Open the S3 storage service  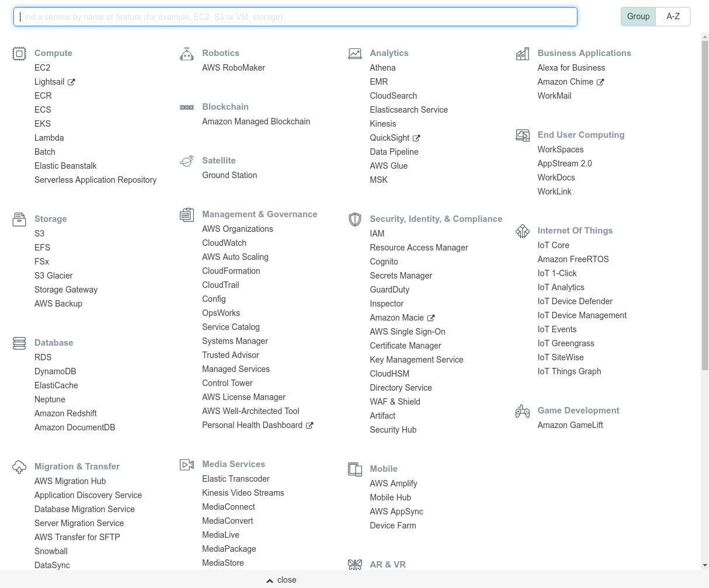(x=39, y=234)
